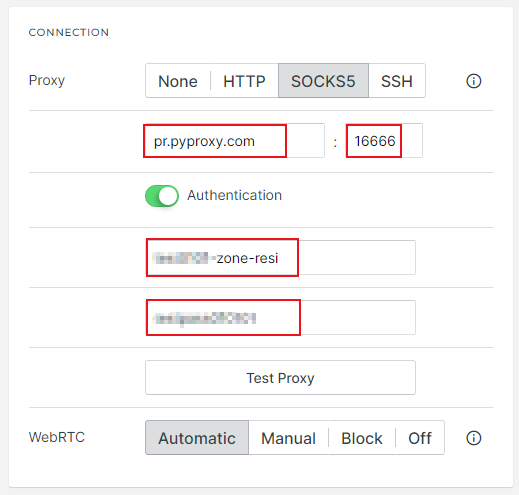Image resolution: width=519 pixels, height=495 pixels.
Task: Switch proxy type to HTTP
Action: point(244,81)
